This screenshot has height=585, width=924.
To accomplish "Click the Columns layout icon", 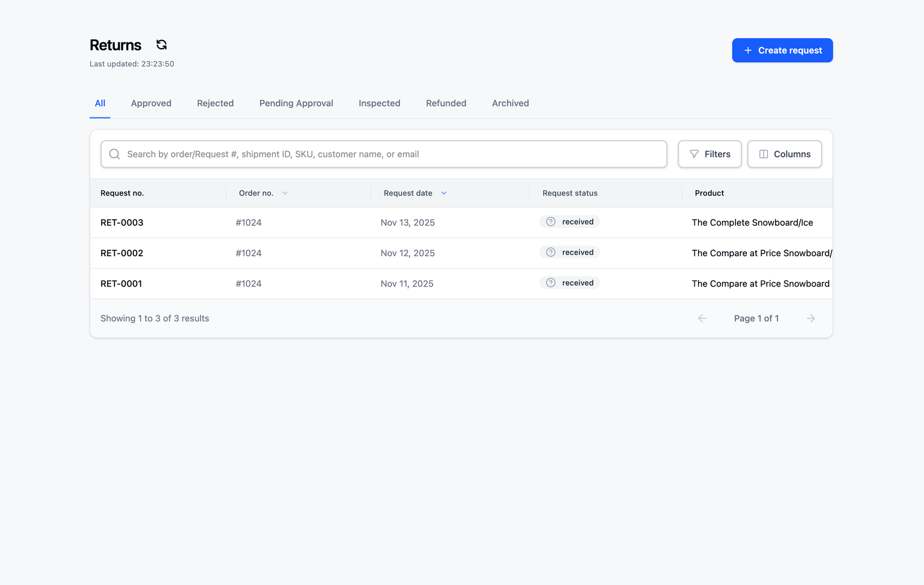I will [764, 154].
